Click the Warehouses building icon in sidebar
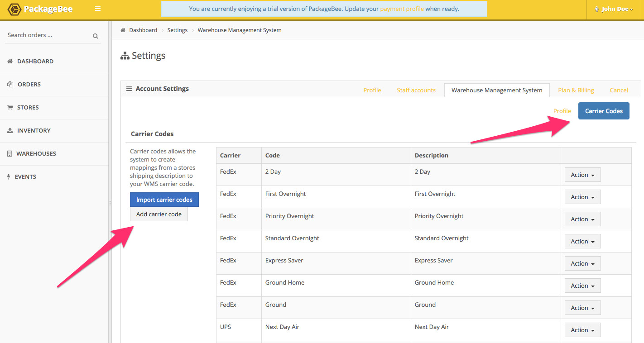Image resolution: width=644 pixels, height=343 pixels. tap(10, 153)
